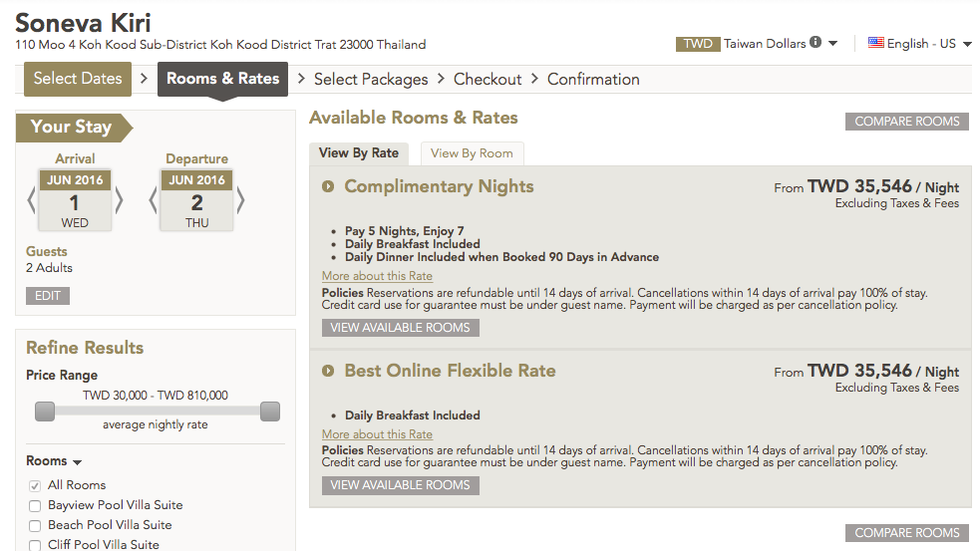
Task: Click the currency info icon beside Taiwan Dollars
Action: coord(816,42)
